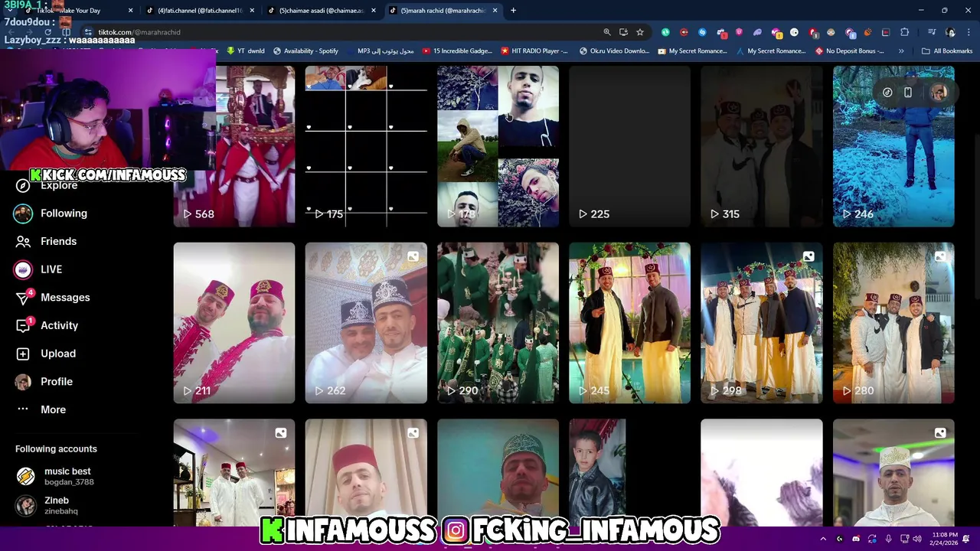
Task: Open the taskbar clock showing 11:08 PM
Action: tap(945, 539)
